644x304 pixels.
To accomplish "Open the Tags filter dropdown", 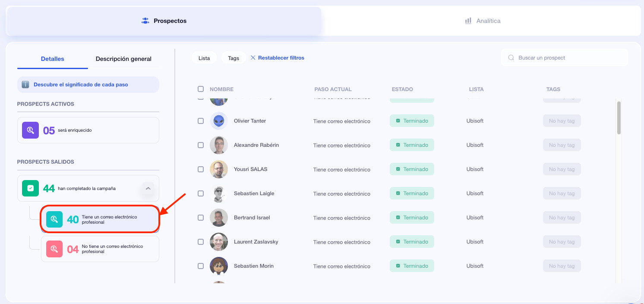I will (x=234, y=58).
